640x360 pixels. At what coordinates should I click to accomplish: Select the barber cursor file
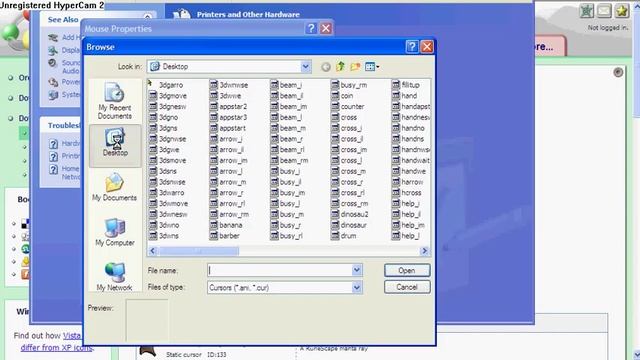[224, 236]
